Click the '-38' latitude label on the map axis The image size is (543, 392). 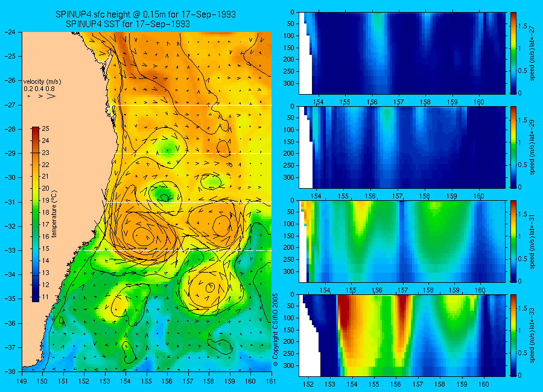[10, 371]
